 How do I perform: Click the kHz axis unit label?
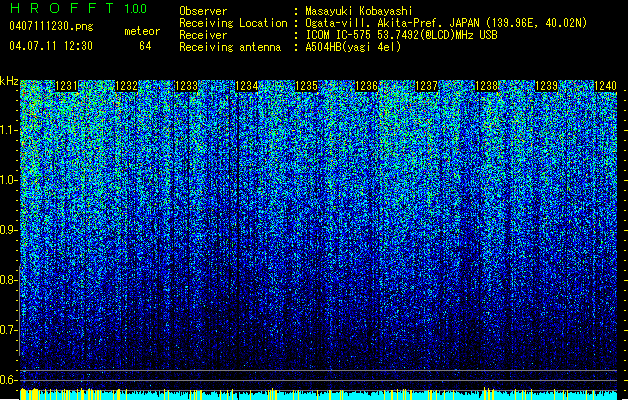(x=9, y=81)
